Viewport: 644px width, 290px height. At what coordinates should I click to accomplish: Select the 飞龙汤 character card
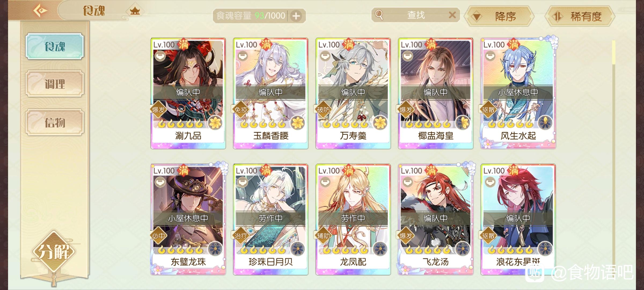tap(436, 219)
